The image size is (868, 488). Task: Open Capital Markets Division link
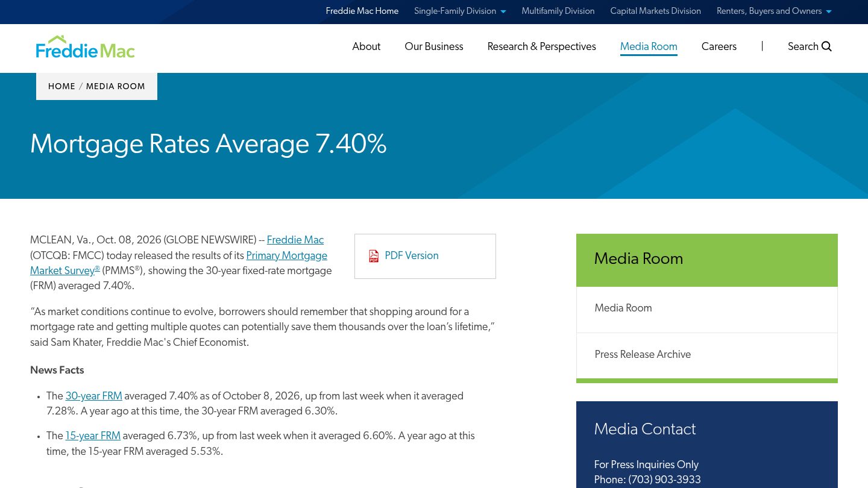(655, 11)
